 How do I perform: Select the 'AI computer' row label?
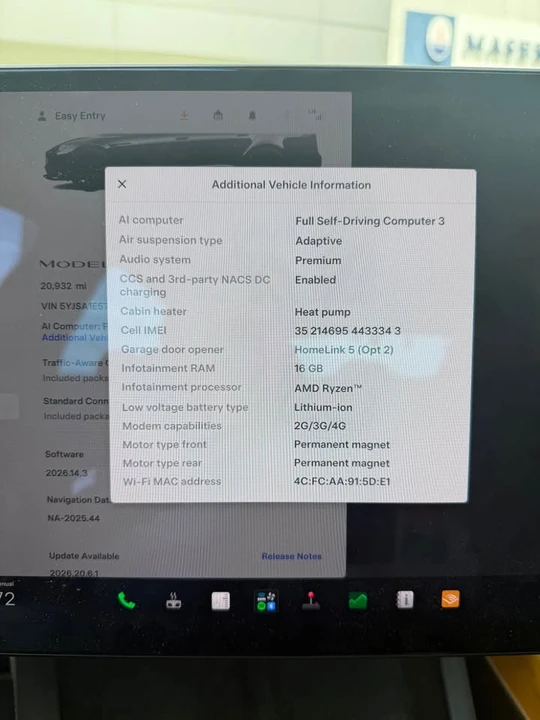[151, 220]
